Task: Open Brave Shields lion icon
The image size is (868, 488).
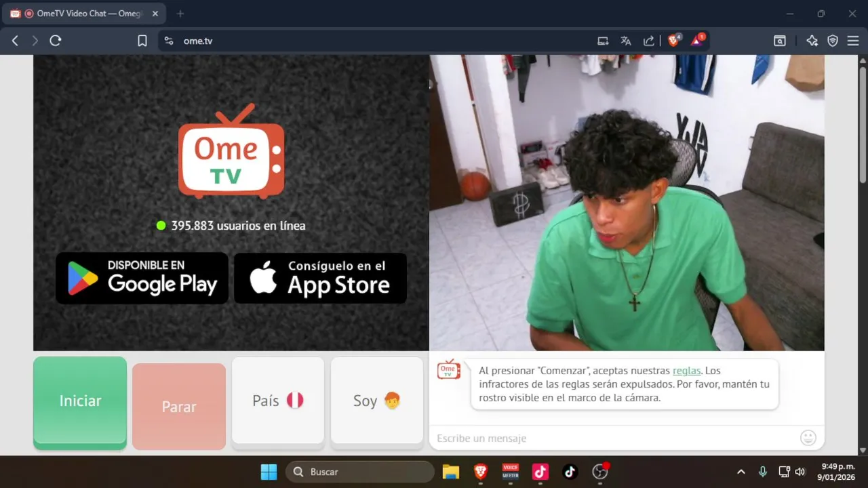Action: [x=673, y=41]
